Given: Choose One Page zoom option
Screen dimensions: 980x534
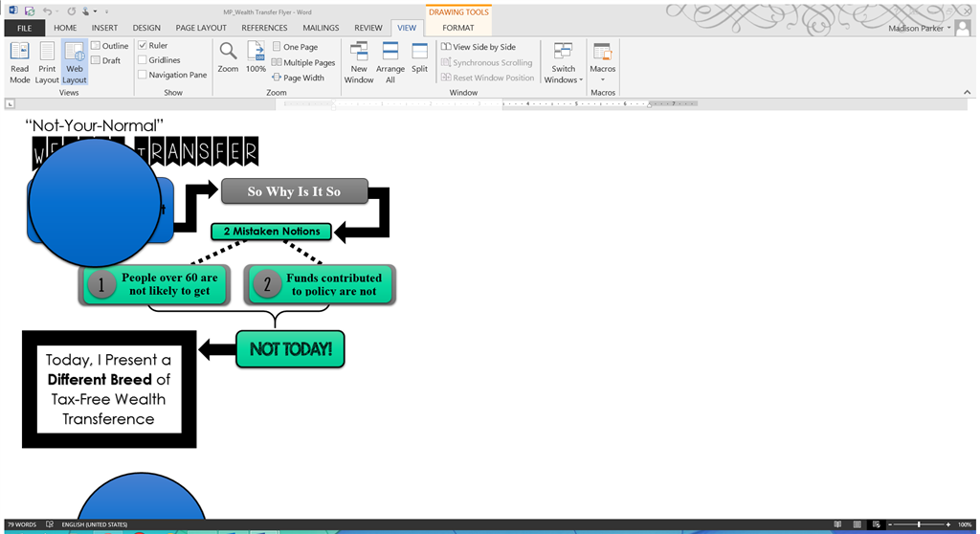Looking at the screenshot, I should 295,47.
